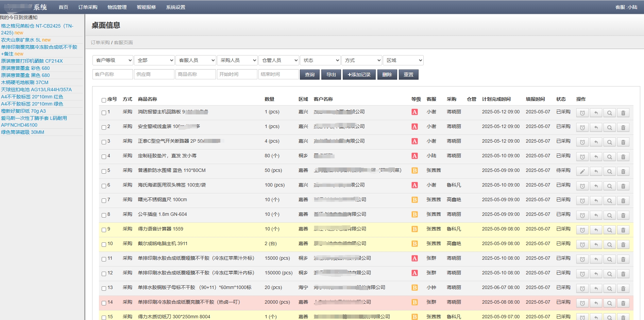
Task: Open the 区域 dropdown
Action: click(403, 60)
